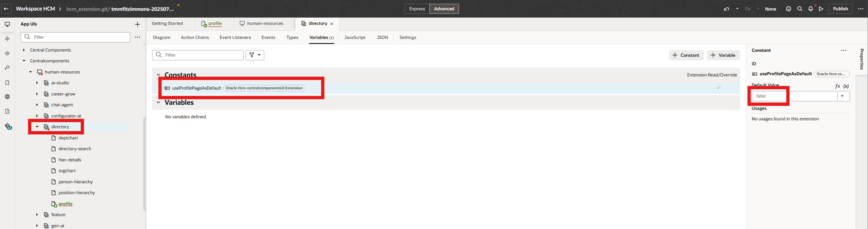This screenshot has width=868, height=229.
Task: Click the Publish button
Action: [x=841, y=9]
